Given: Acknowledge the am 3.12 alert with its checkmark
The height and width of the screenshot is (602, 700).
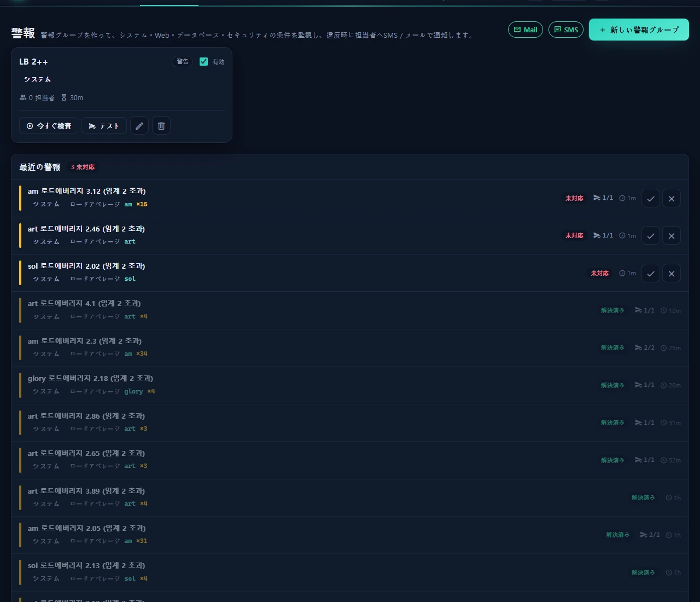Looking at the screenshot, I should pyautogui.click(x=651, y=199).
